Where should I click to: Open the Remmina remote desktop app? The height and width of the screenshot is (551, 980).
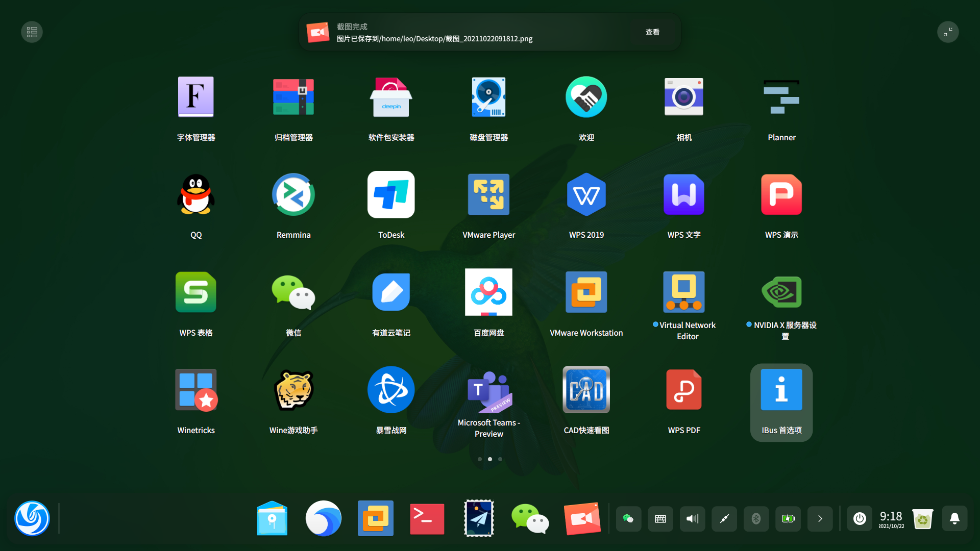point(293,195)
